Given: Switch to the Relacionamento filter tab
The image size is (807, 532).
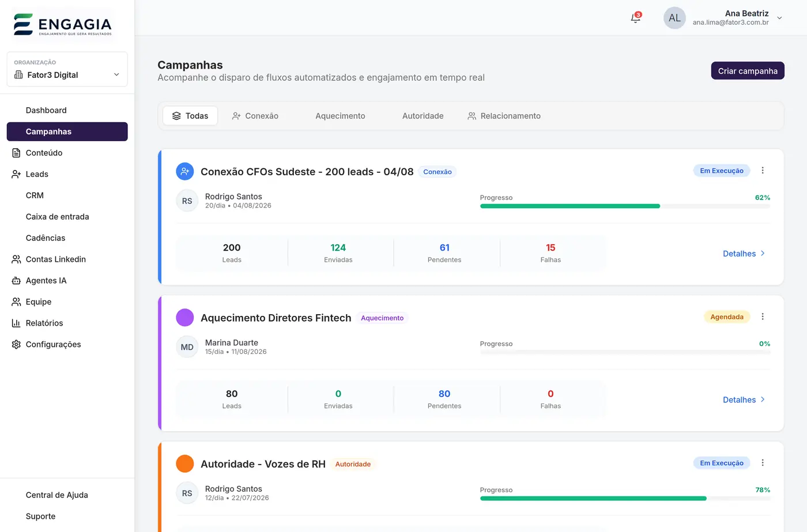Looking at the screenshot, I should point(504,116).
